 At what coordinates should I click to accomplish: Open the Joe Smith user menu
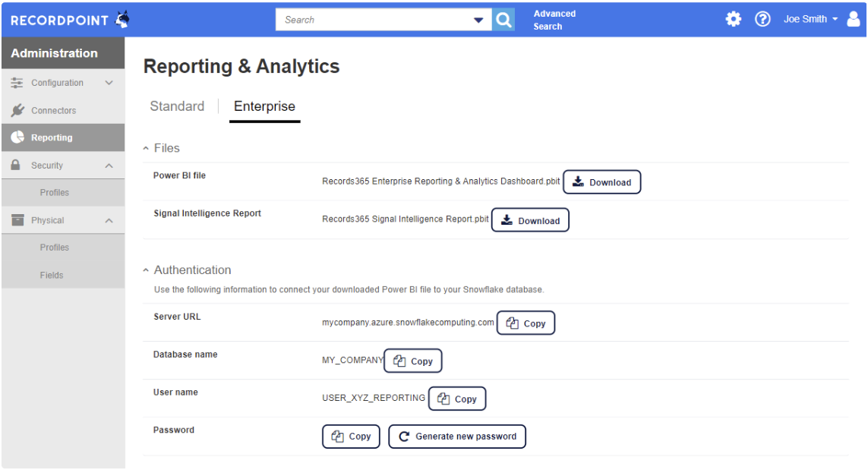pos(810,20)
